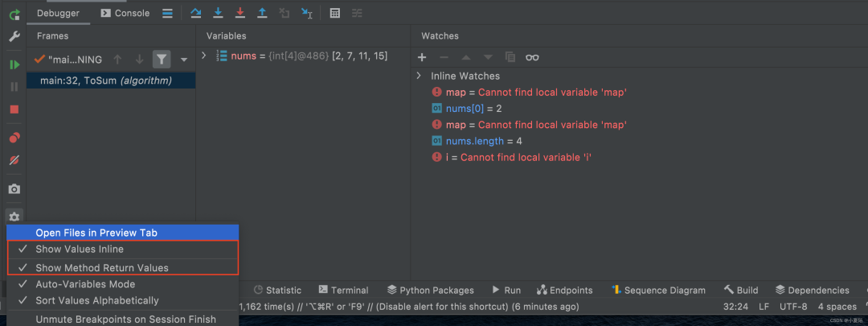The image size is (868, 326).
Task: Click the Step Out arrow icon
Action: (x=262, y=13)
